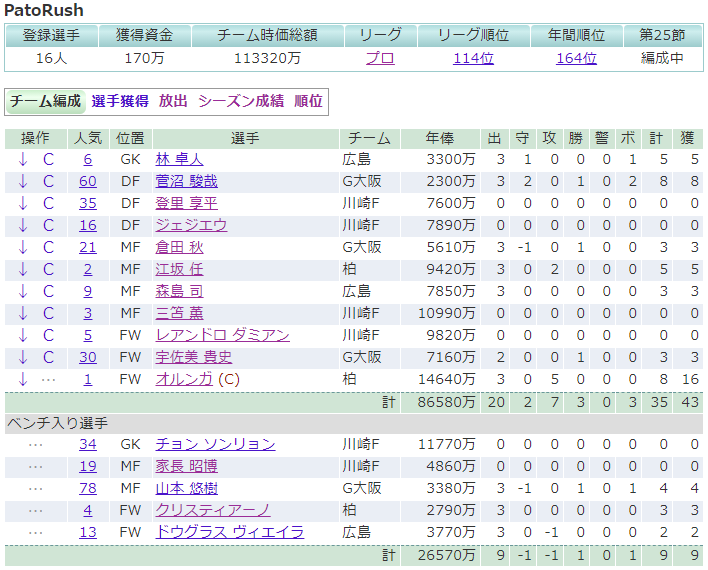Move オルンガ down to bench
This screenshot has height=570, width=708.
[x=23, y=379]
